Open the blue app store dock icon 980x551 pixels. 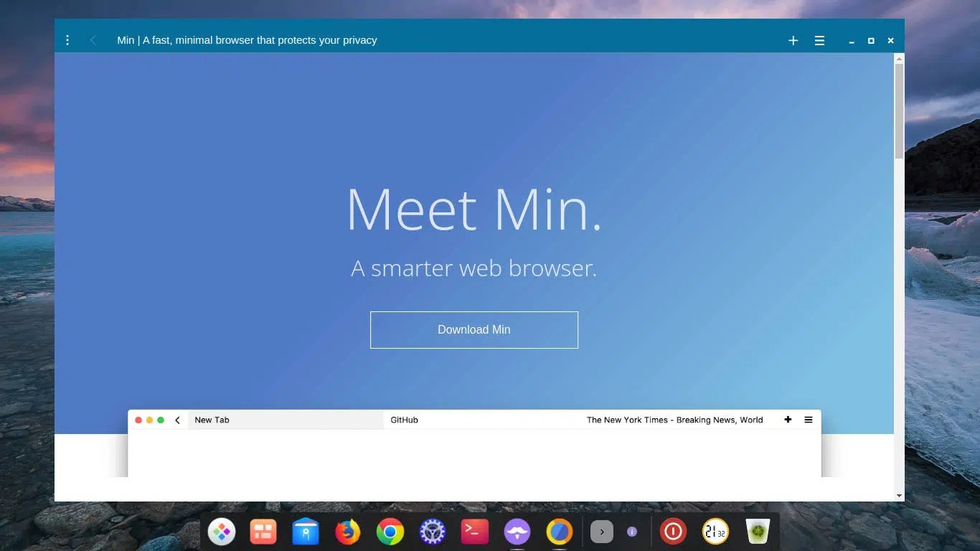click(x=306, y=532)
